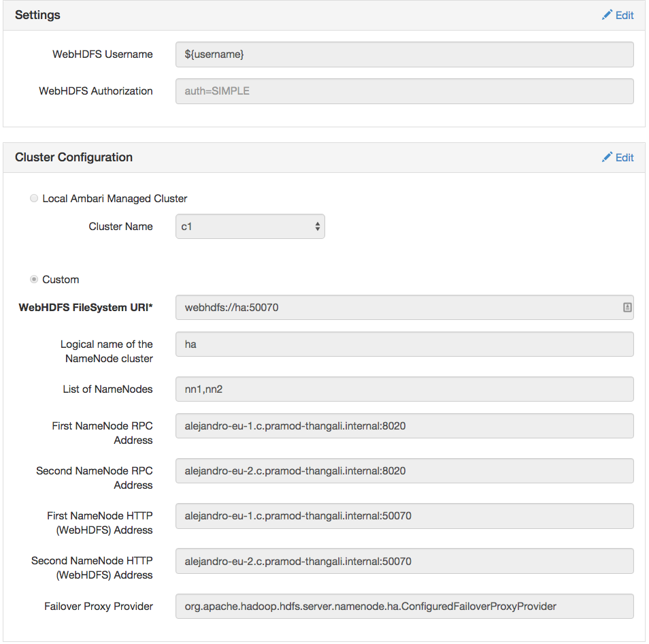
Task: Click the WebHDFS Authorization field showing auth=SIMPLE
Action: (404, 91)
